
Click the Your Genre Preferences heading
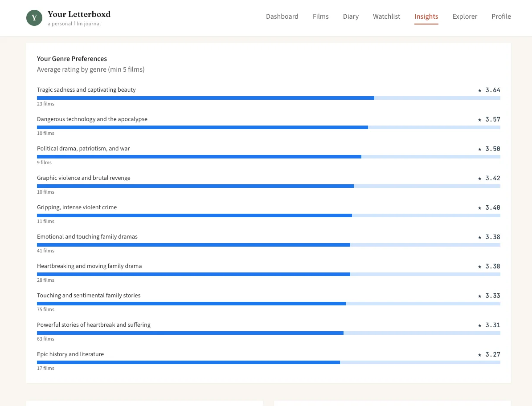point(72,59)
